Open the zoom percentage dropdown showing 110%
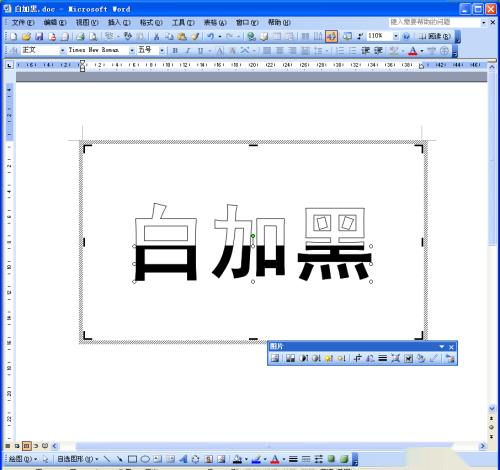The width and height of the screenshot is (500, 470). (x=396, y=36)
